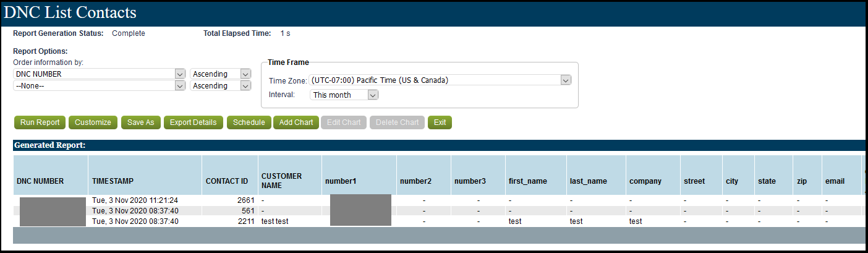
Task: Sort by the TIMESTAMP column header
Action: coord(113,181)
